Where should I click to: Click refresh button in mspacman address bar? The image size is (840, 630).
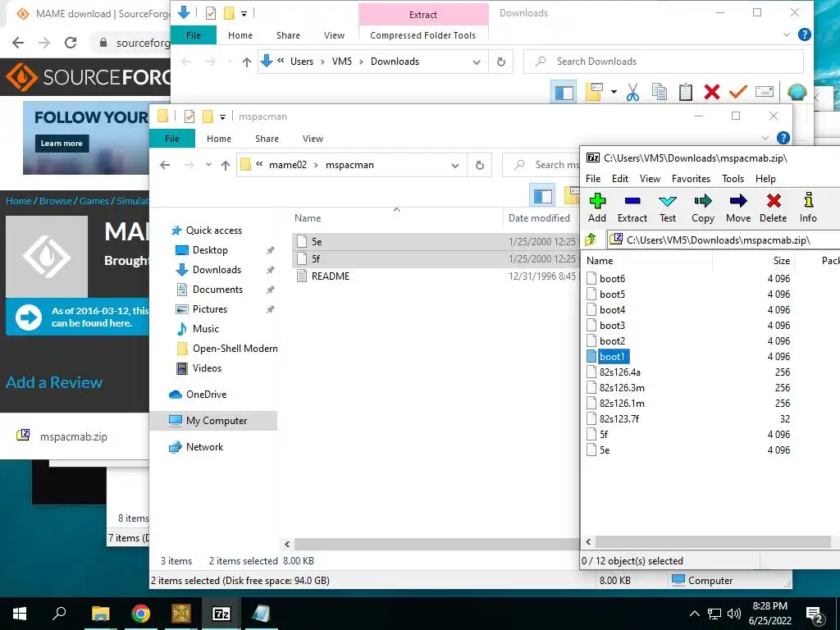click(479, 165)
